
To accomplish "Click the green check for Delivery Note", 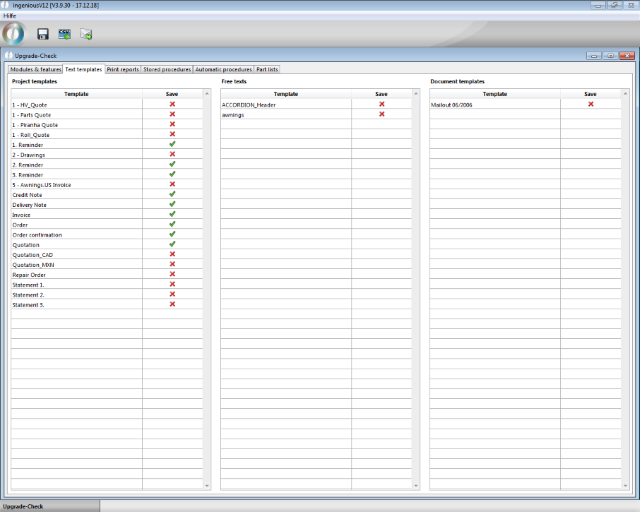I will (x=172, y=204).
